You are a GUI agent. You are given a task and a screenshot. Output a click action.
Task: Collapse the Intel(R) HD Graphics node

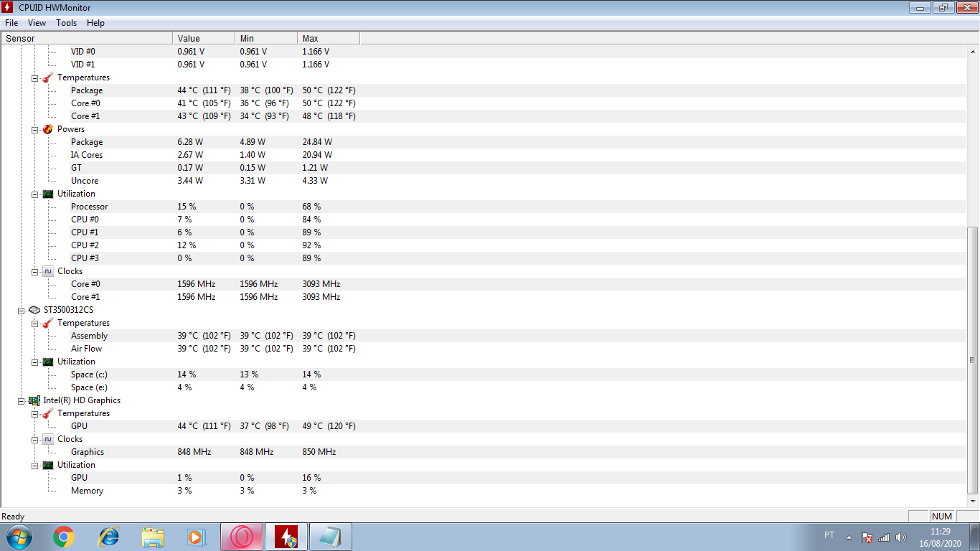22,400
